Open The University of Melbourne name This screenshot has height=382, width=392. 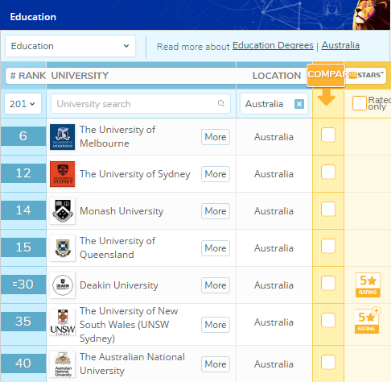pos(117,137)
